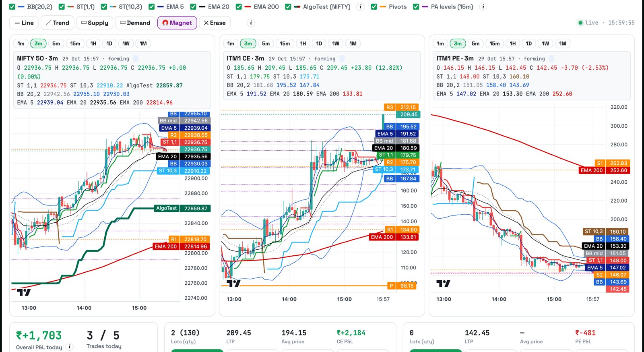Set the ITM1 CE chart to 15m
644x352 pixels.
[x=285, y=43]
